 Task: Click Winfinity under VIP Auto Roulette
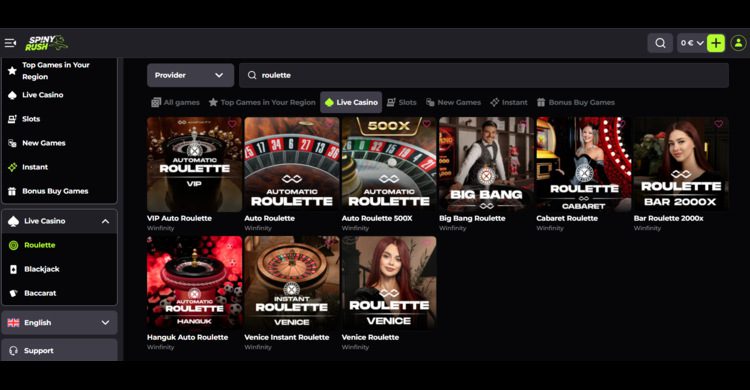pyautogui.click(x=161, y=228)
